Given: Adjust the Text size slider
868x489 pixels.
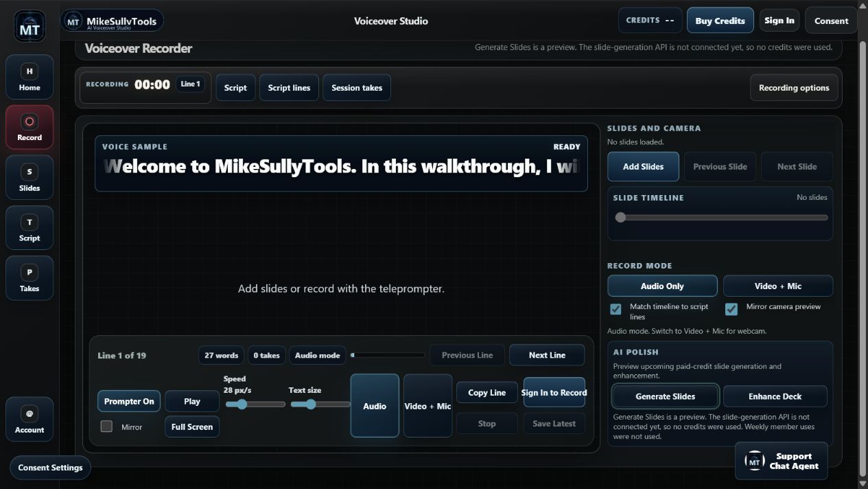Looking at the screenshot, I should (x=320, y=404).
